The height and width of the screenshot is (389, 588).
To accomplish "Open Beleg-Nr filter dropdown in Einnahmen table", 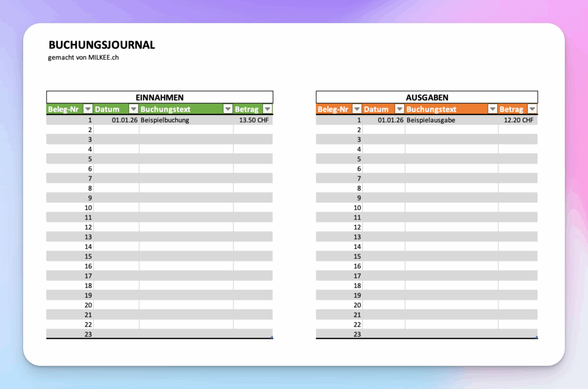I will (x=88, y=109).
